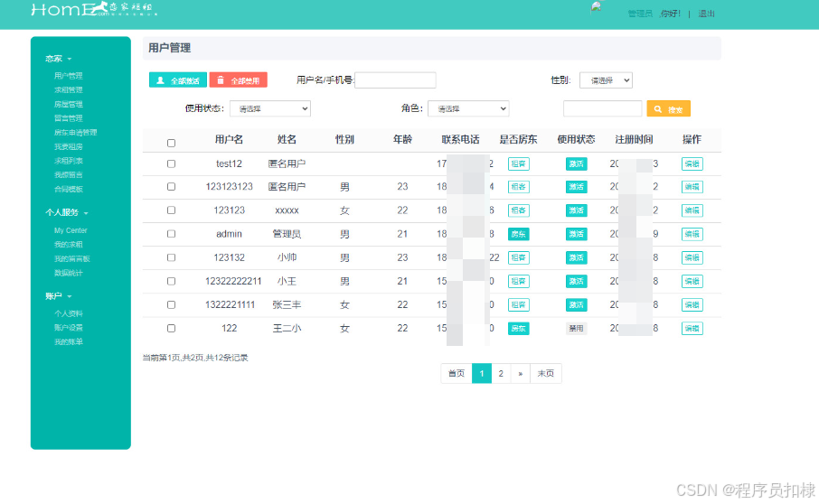
Task: Open the 性别 gender dropdown
Action: click(x=606, y=80)
